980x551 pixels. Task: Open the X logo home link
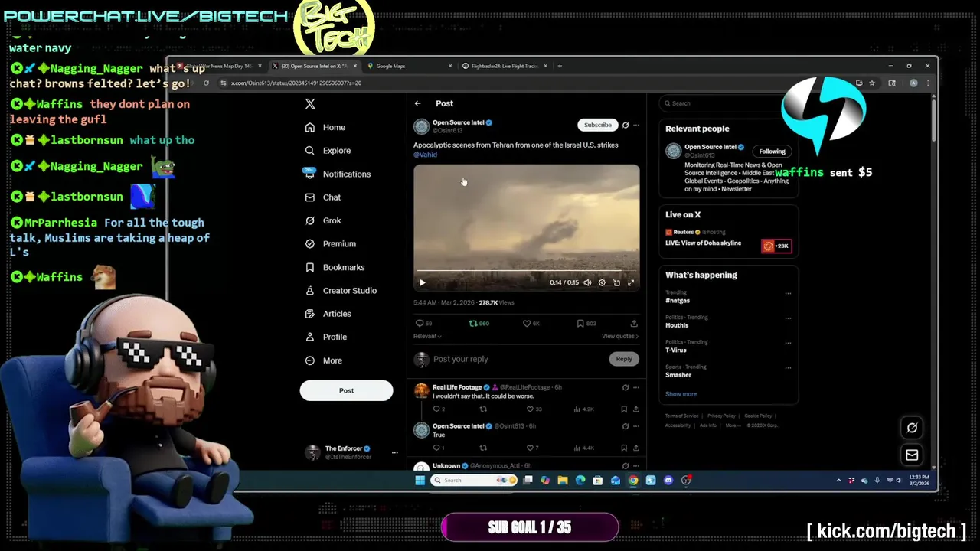tap(310, 103)
